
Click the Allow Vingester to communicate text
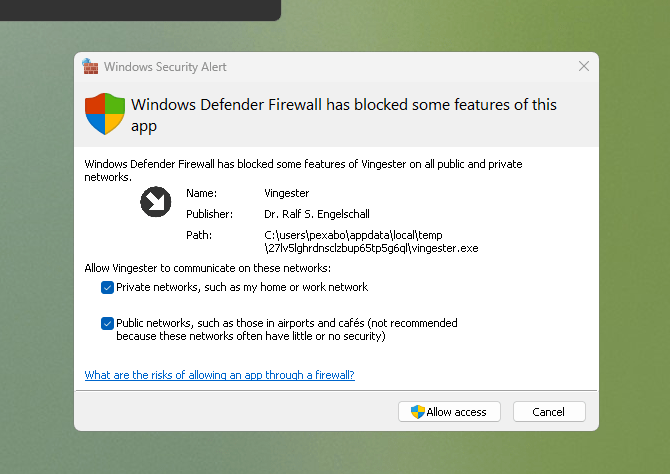click(208, 268)
